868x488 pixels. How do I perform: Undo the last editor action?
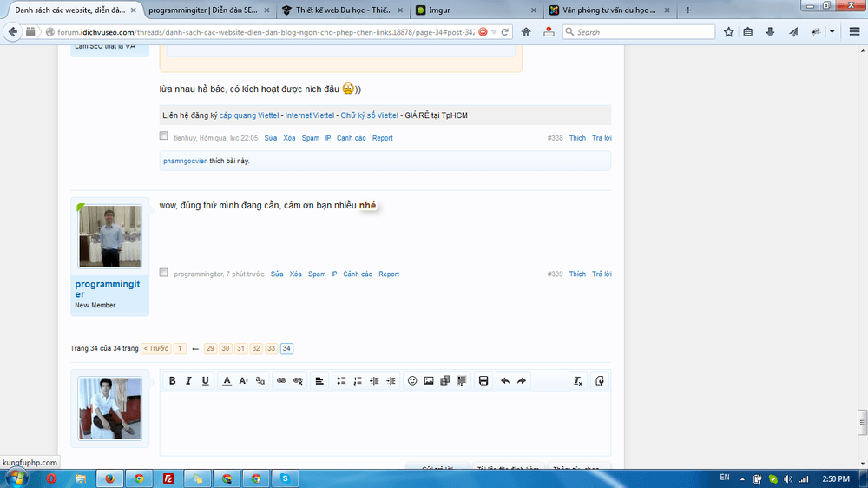click(505, 380)
